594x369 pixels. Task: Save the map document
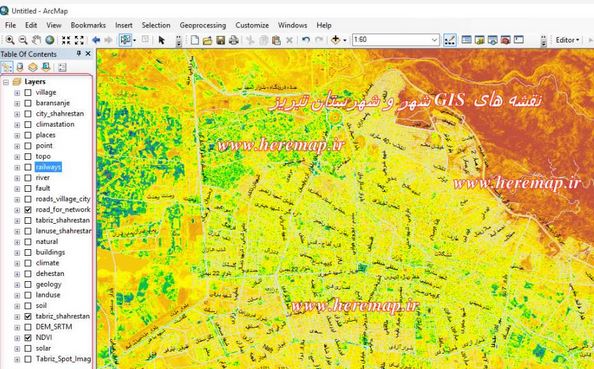coord(220,40)
